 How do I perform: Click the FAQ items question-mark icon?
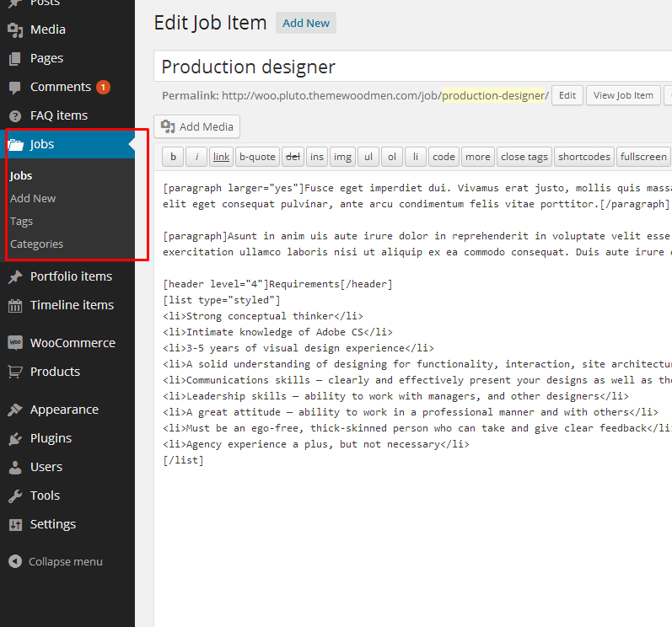[x=15, y=116]
